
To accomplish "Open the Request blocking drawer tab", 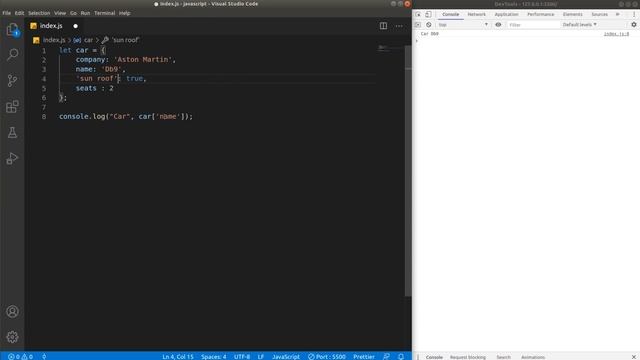I will [x=468, y=357].
